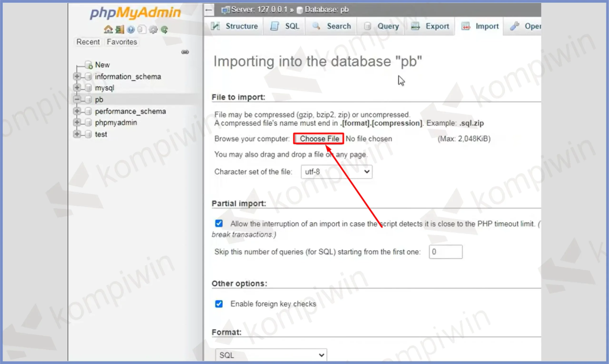Open the Export tab
This screenshot has width=609, height=364.
[430, 26]
